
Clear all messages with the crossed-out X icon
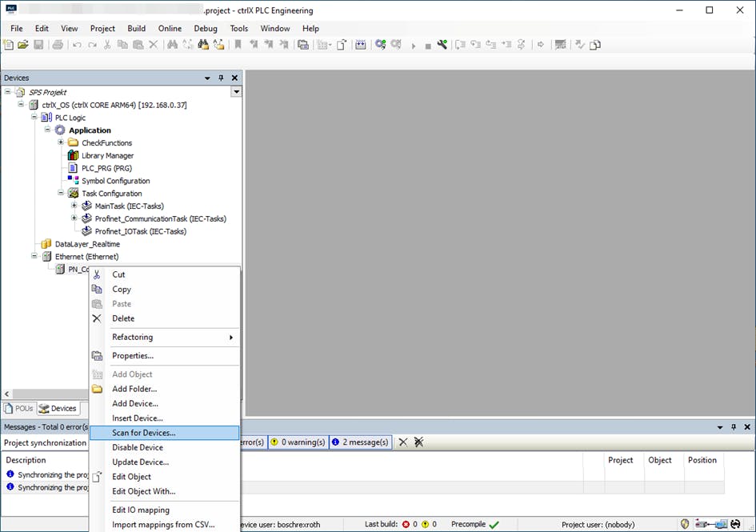[x=418, y=442]
